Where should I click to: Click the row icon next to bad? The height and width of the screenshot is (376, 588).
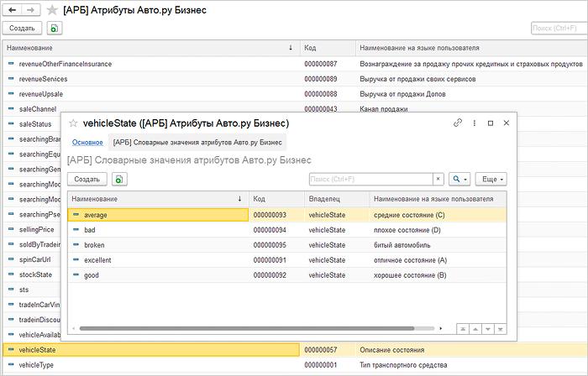tap(76, 230)
